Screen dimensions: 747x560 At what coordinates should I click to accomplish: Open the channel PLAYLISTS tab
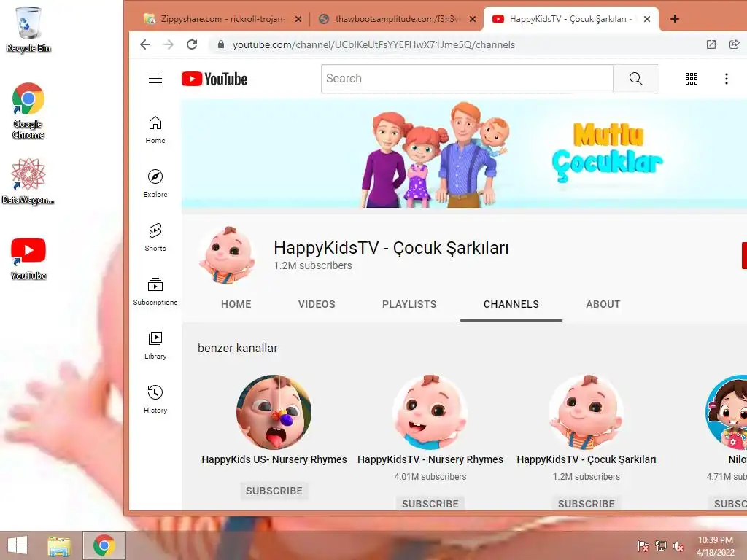click(409, 304)
